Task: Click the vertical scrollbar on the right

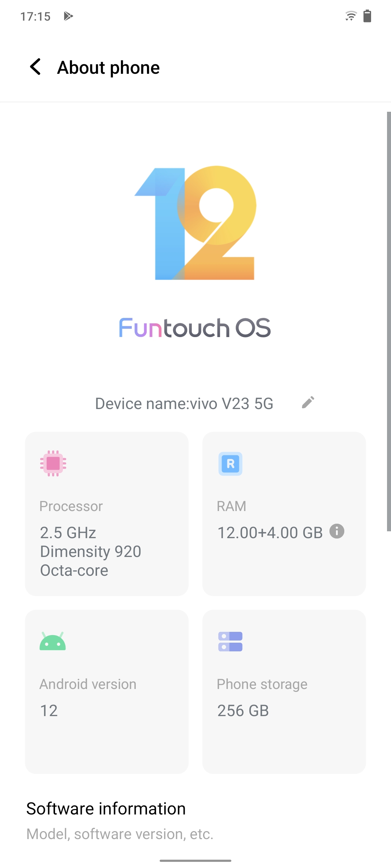Action: click(x=389, y=322)
